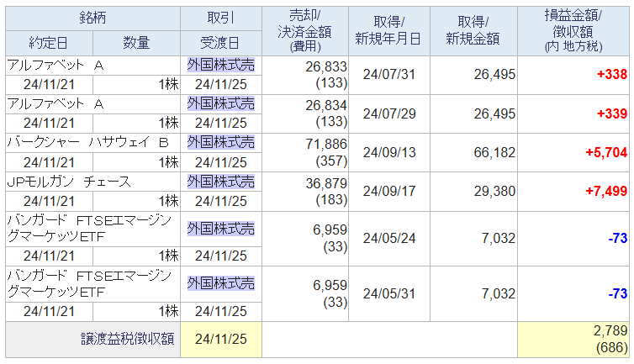This screenshot has height=364, width=634.
Task: Click the local tax figure (686)
Action: click(x=611, y=347)
